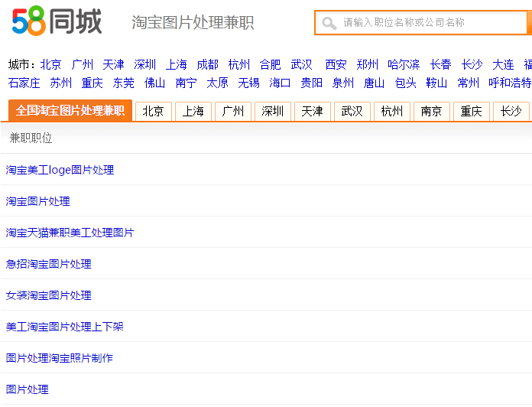
Task: Click the 贵阳 city link
Action: point(311,83)
